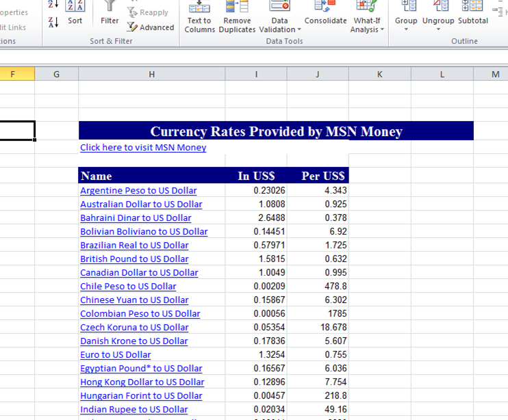Select cell with value 478.8

318,286
